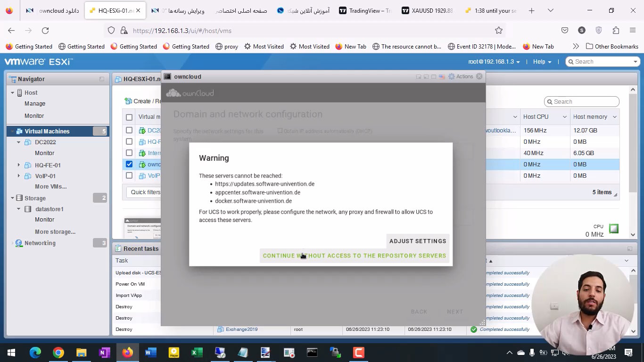Open the proxy bookmark

227,46
